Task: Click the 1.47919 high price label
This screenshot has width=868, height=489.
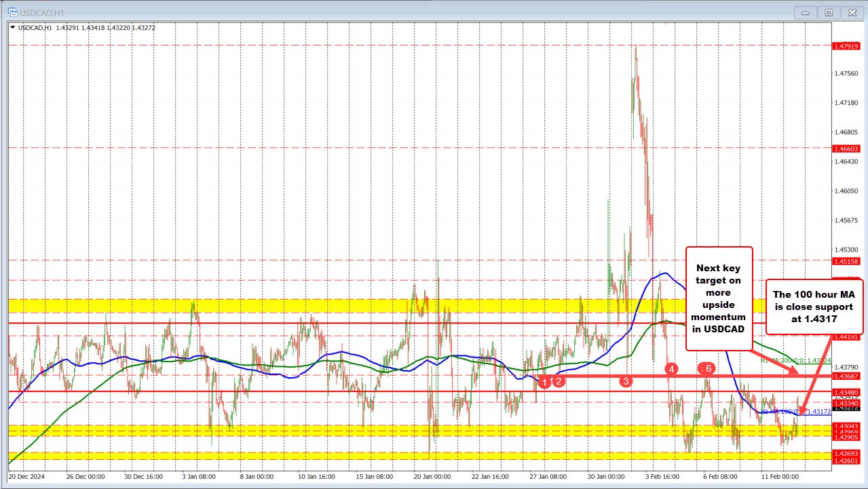Action: pos(845,46)
